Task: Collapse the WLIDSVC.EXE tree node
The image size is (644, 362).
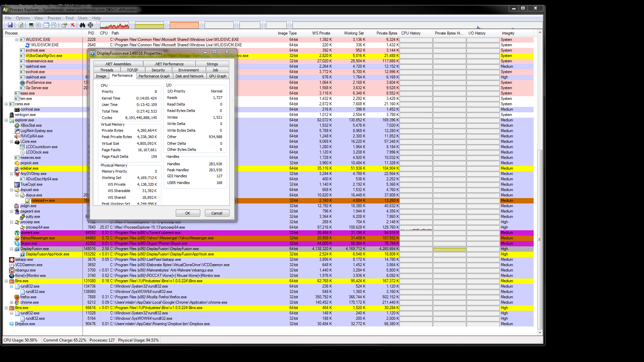Action: click(17, 40)
